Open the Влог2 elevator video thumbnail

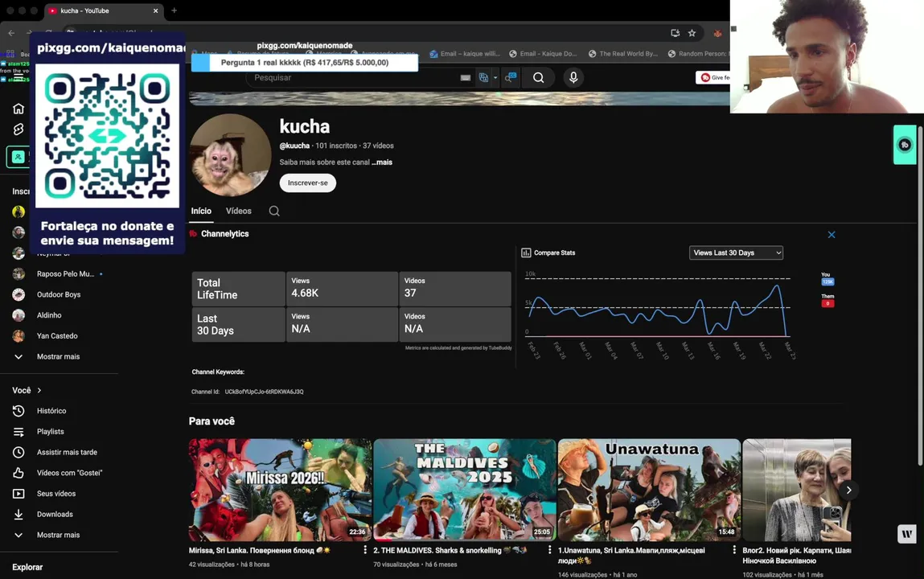click(x=797, y=490)
